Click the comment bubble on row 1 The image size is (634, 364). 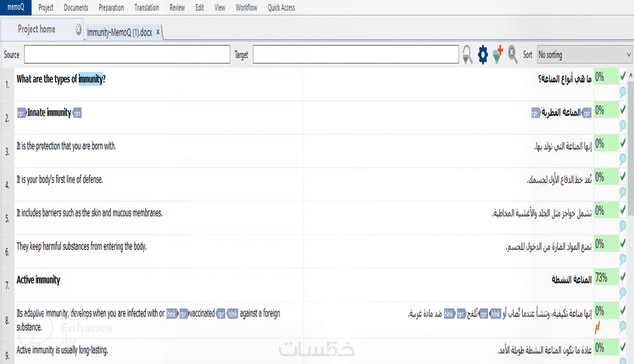click(623, 92)
